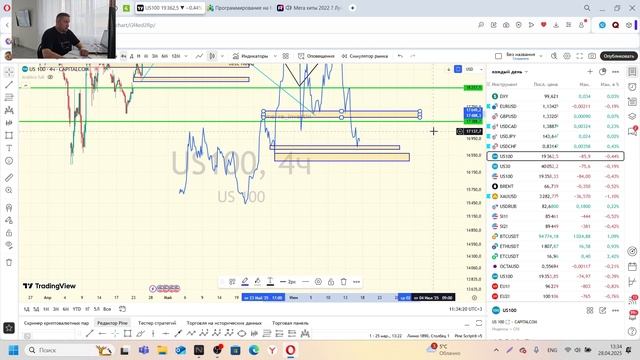Toggle magnet mode in left toolbar
Viewport: 640px width, 360px height.
pos(9,207)
